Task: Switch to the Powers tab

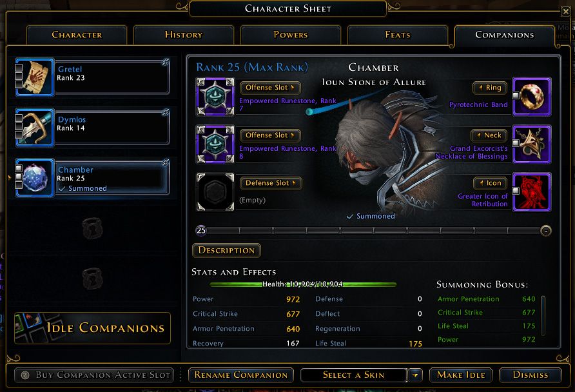Action: tap(291, 35)
